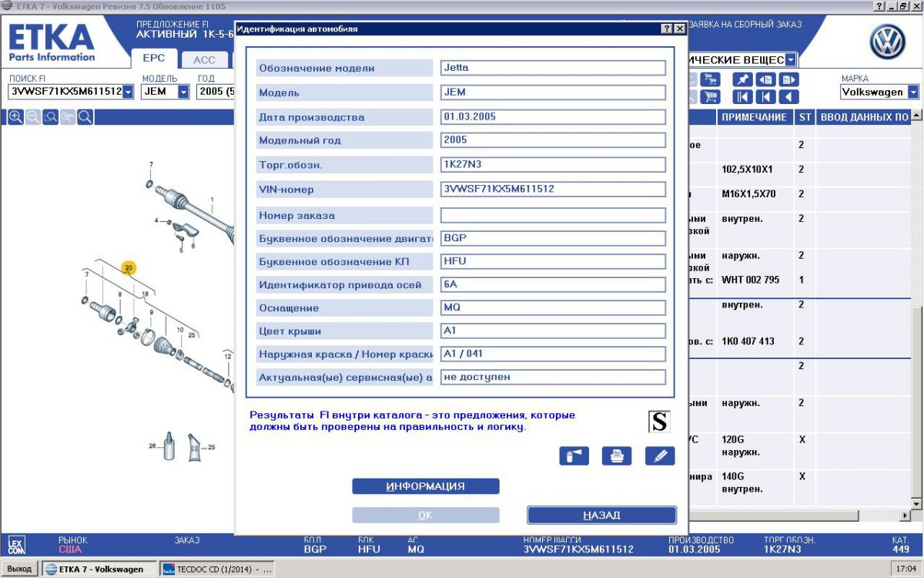Click the Оснащение field showing MQ

tap(553, 307)
